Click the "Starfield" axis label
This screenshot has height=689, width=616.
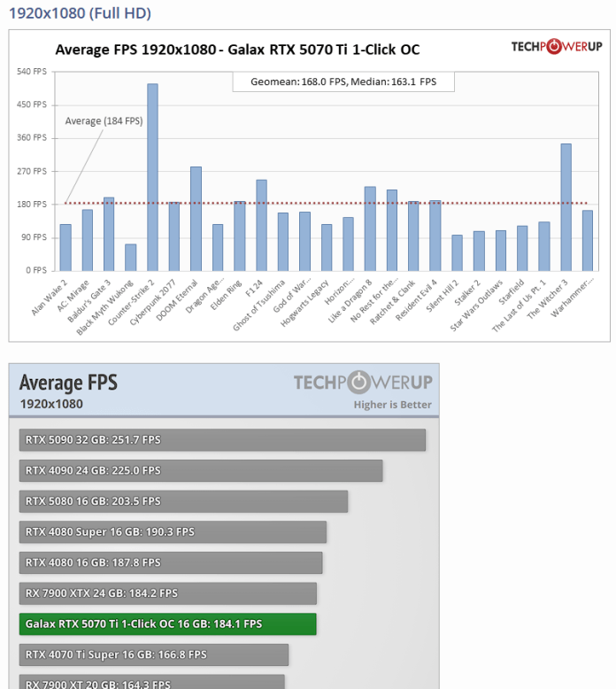click(512, 292)
